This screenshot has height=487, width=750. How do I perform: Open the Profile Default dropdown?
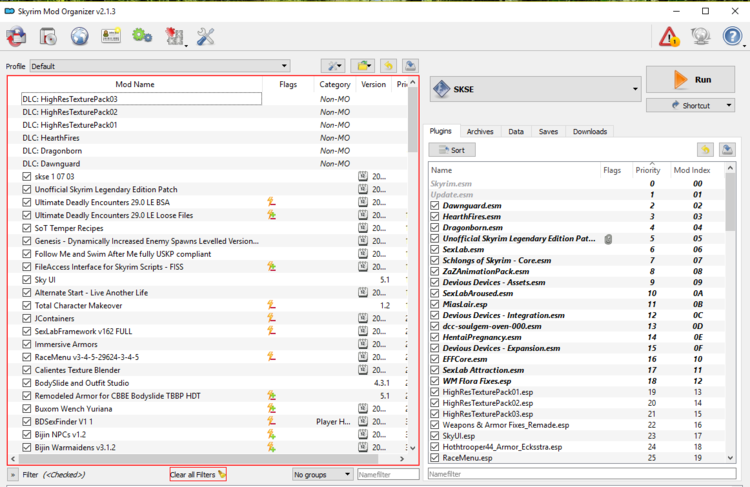click(160, 66)
